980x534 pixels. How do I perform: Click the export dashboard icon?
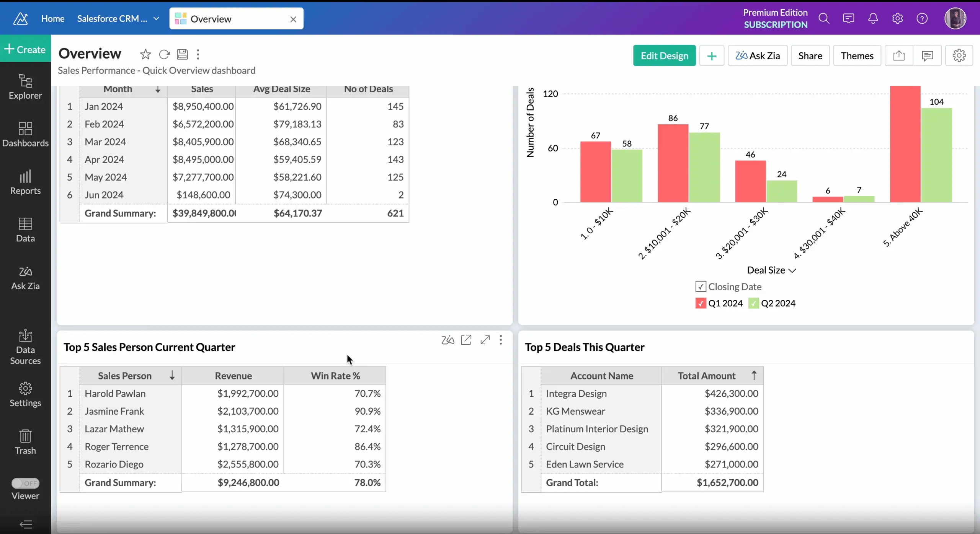coord(899,56)
